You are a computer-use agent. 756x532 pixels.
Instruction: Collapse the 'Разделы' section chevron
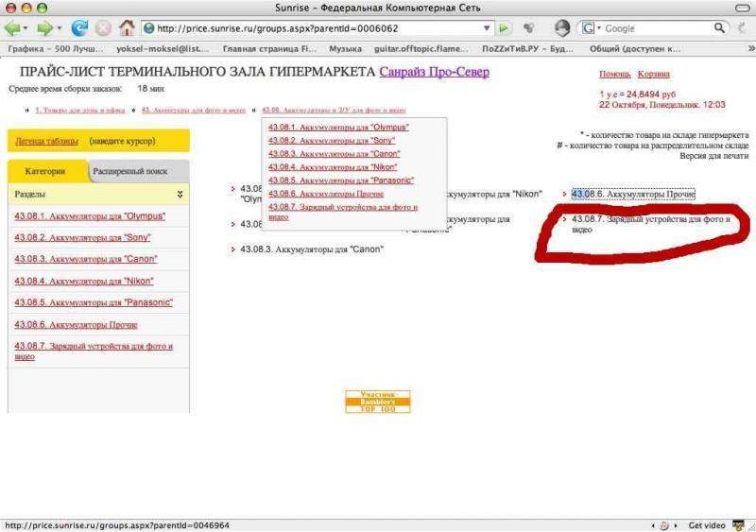coord(180,194)
